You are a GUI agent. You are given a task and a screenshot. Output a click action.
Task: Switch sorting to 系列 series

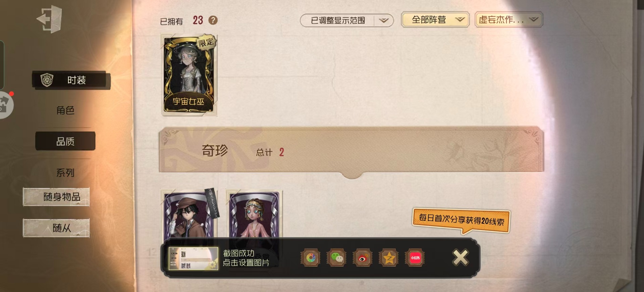[x=65, y=173]
